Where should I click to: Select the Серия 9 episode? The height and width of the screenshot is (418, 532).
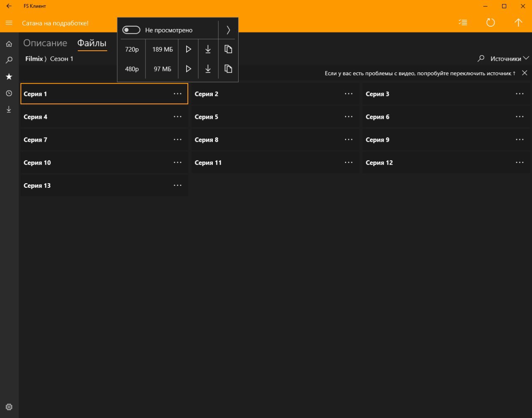446,140
